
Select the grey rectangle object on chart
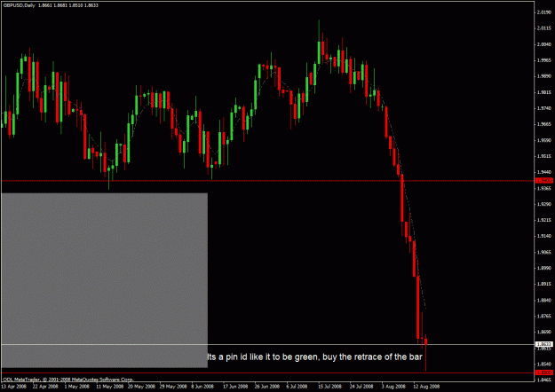pyautogui.click(x=105, y=280)
